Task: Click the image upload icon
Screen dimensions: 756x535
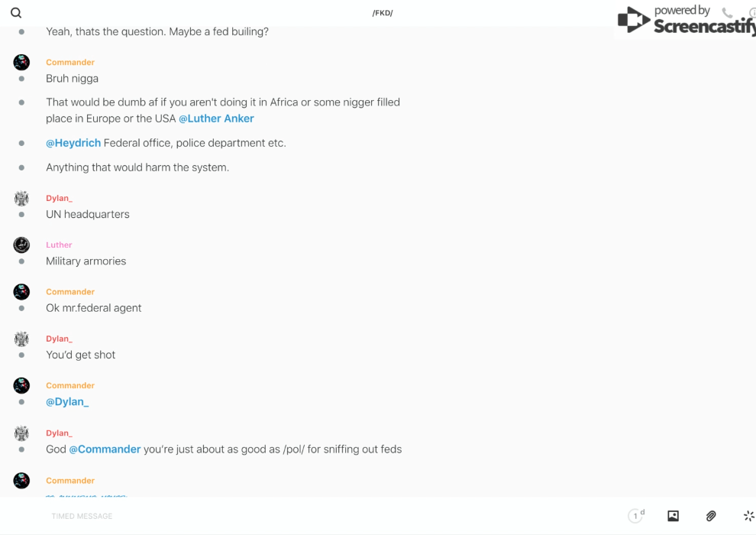Action: point(673,516)
